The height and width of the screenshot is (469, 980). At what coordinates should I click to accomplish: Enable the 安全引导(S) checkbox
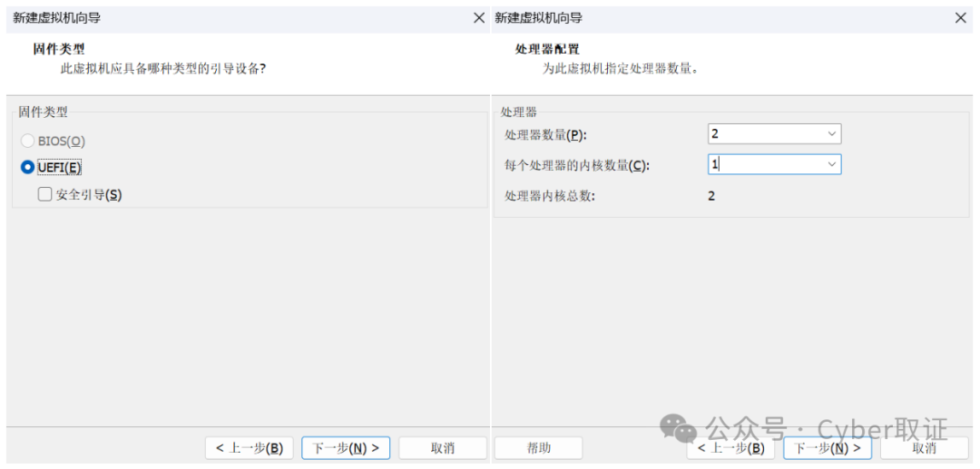(44, 194)
